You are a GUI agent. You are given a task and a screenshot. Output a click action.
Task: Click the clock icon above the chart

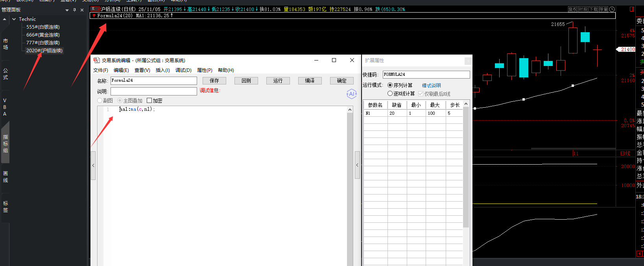612,9
